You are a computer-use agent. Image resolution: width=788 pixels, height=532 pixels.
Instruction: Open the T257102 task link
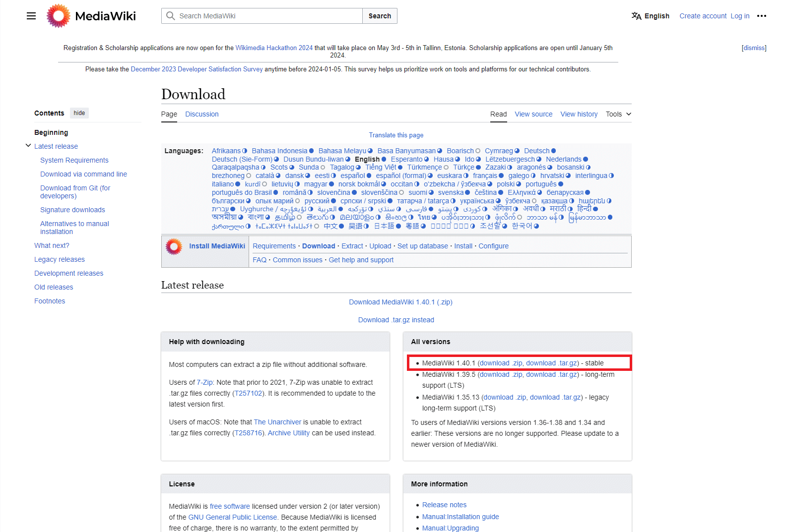(x=249, y=393)
